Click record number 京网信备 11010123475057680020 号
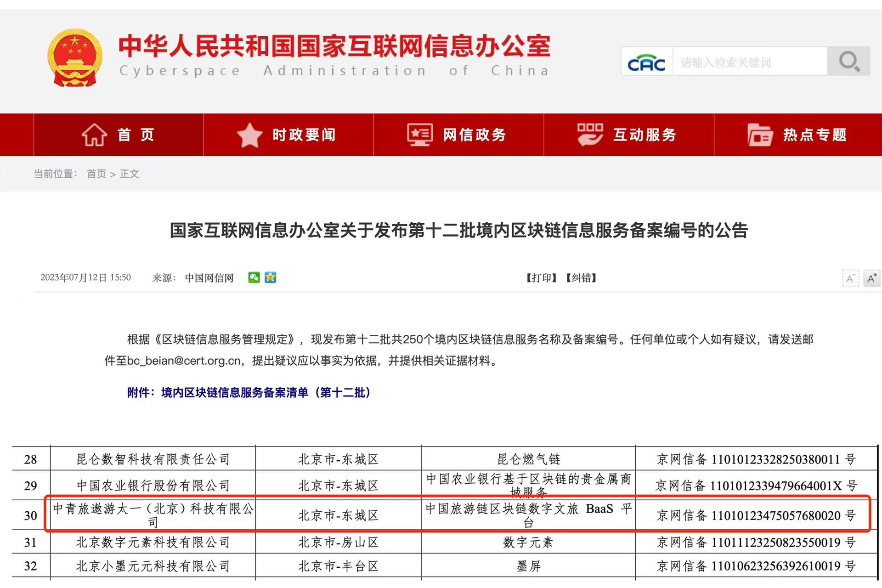The height and width of the screenshot is (588, 882). coord(756,515)
